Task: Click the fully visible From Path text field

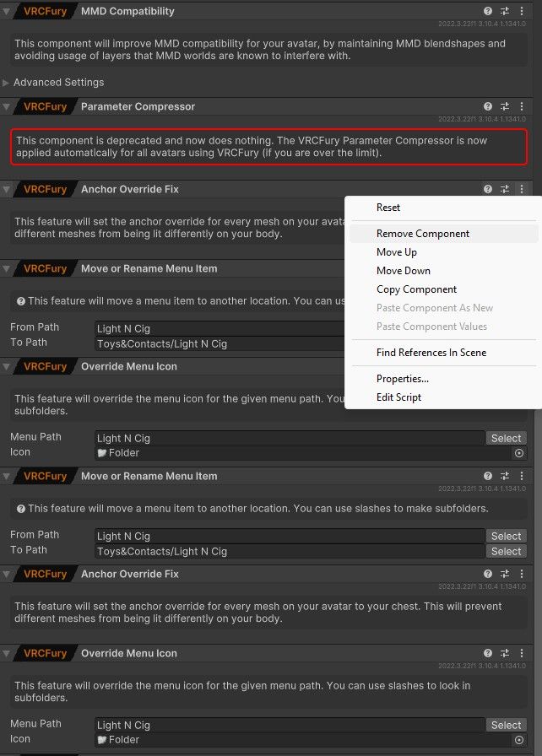Action: point(290,536)
